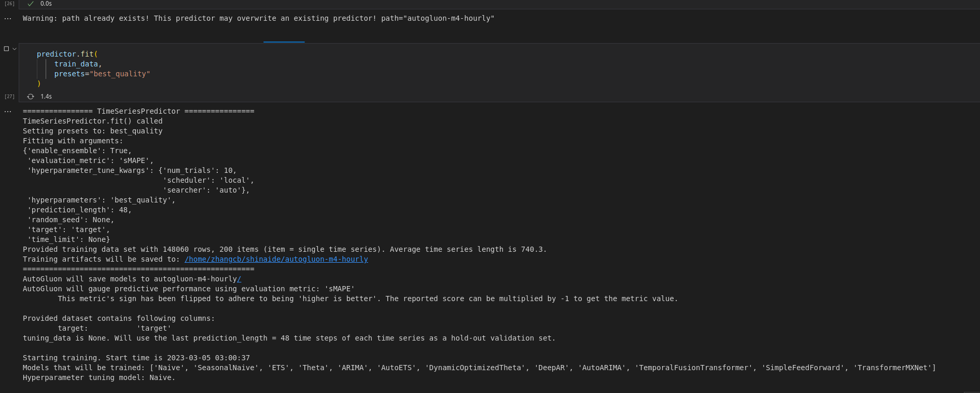
Task: Click the 'enable_ensemble': True line
Action: pyautogui.click(x=77, y=151)
